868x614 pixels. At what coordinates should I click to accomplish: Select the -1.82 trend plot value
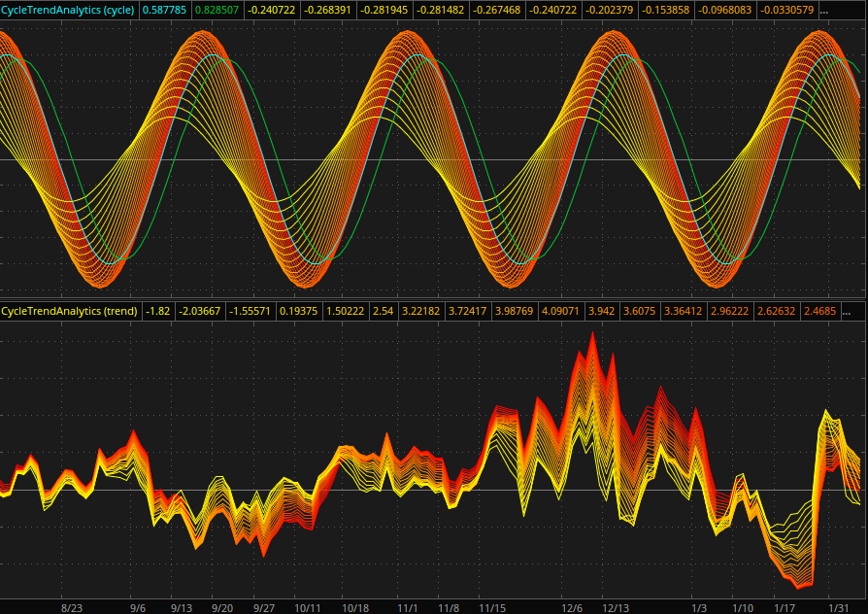coord(158,311)
